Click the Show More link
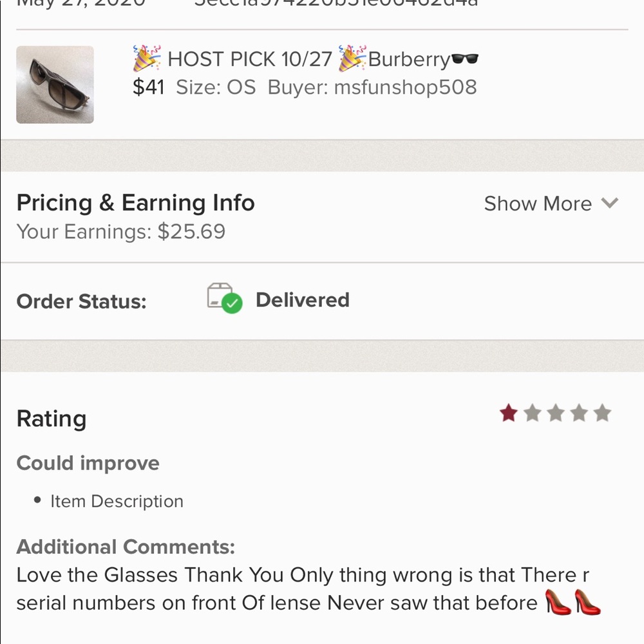644x644 pixels. pos(538,204)
